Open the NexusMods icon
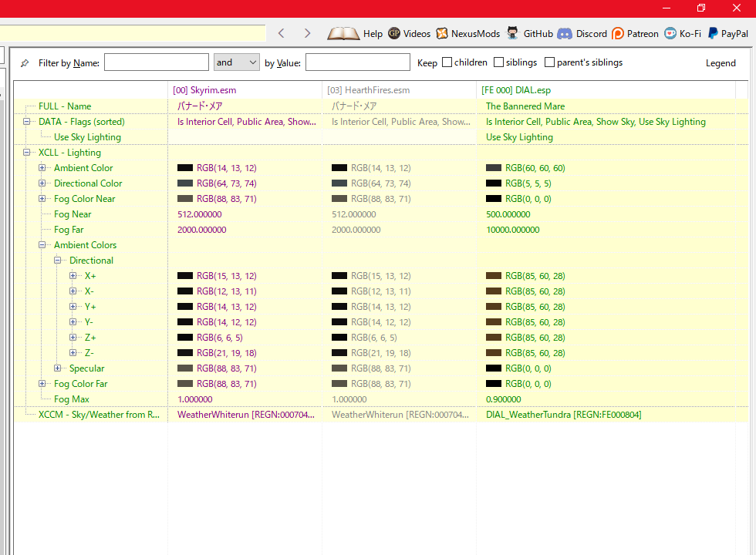756x555 pixels. pos(441,33)
